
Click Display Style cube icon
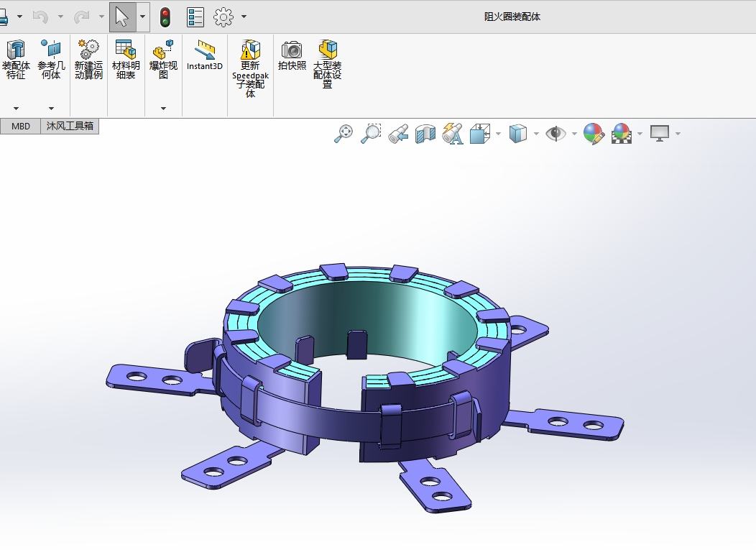(x=518, y=134)
